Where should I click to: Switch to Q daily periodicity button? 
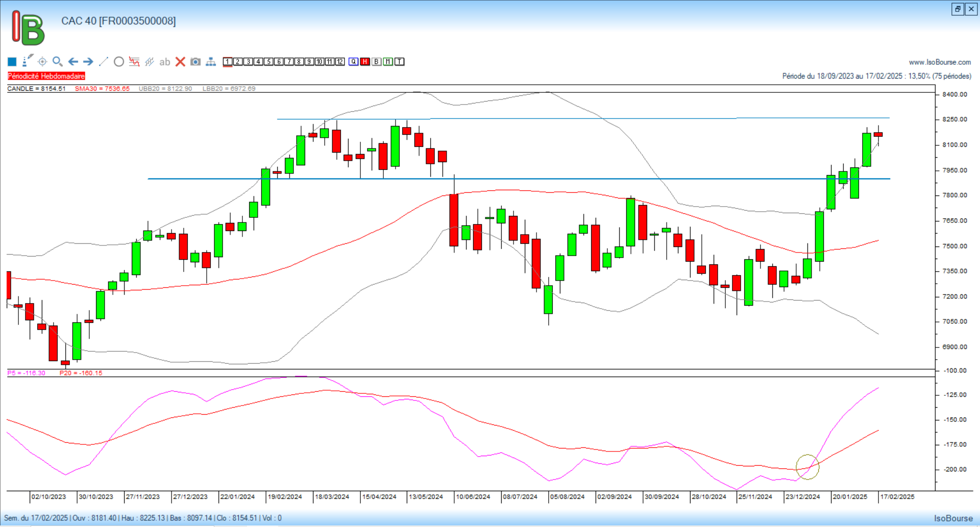[354, 62]
